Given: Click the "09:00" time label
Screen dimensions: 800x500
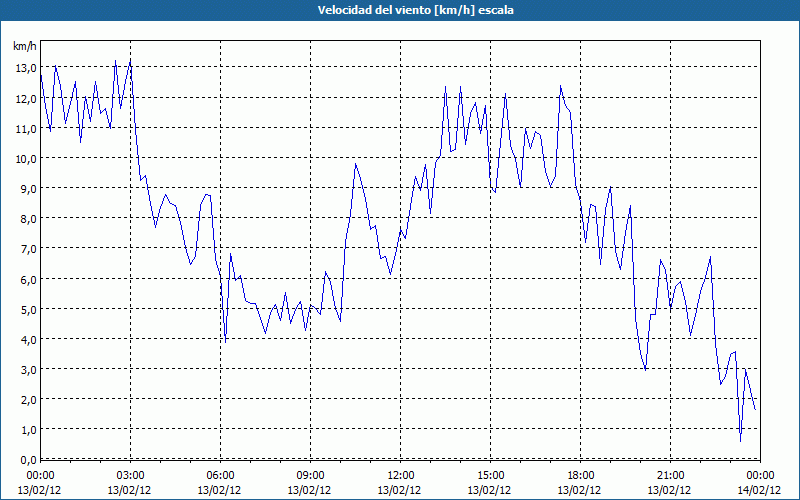Looking at the screenshot, I should click(310, 476).
